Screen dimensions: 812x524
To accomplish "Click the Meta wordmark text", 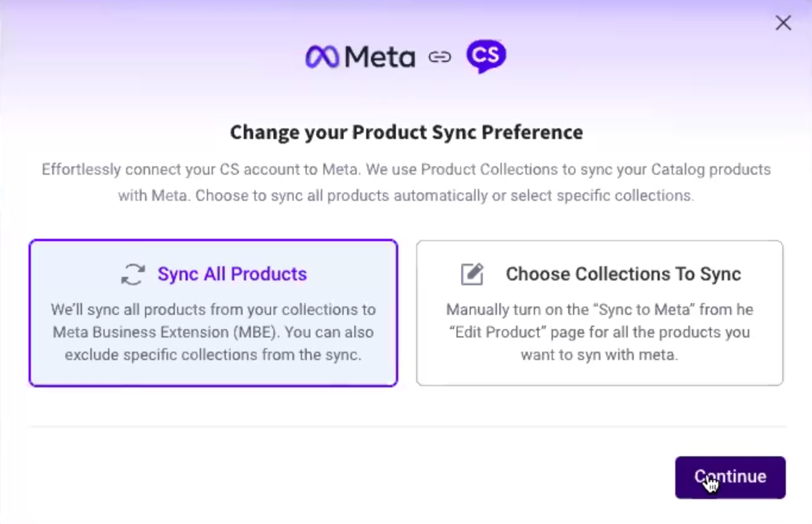I will (380, 58).
